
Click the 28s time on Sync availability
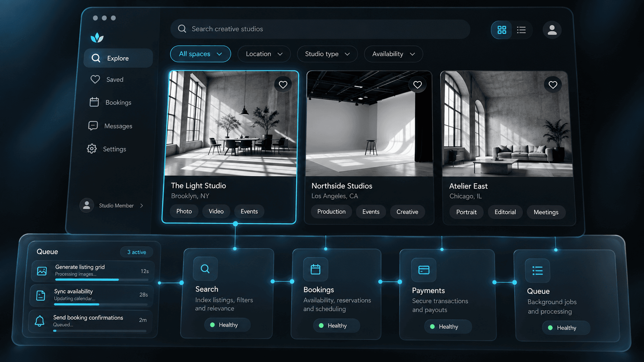[144, 295]
